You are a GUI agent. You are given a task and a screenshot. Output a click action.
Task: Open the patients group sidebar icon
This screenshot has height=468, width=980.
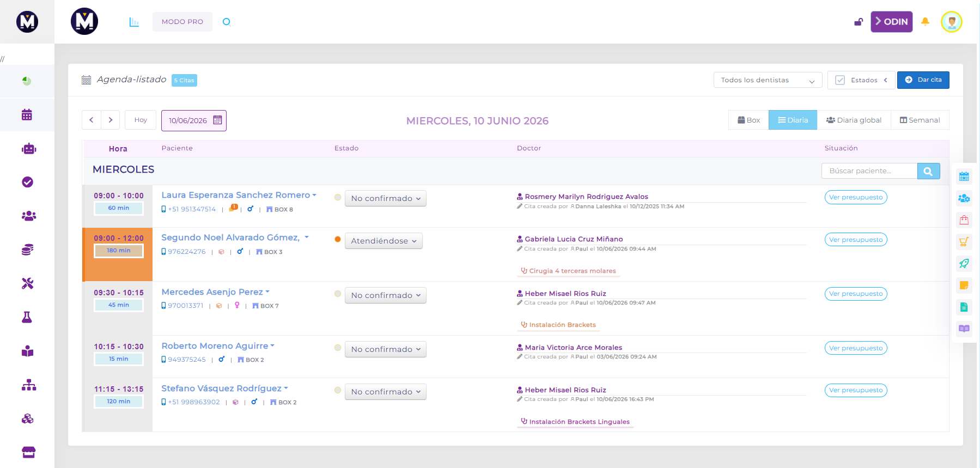(x=28, y=216)
